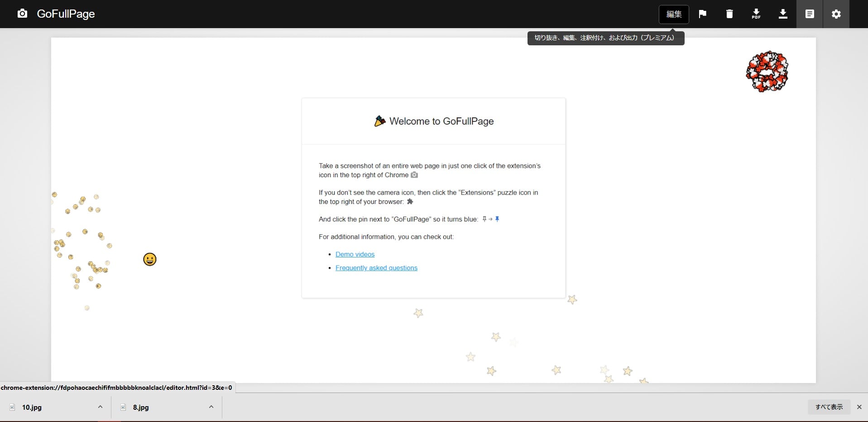Viewport: 868px width, 422px height.
Task: Click the 8.jpg file type icon
Action: point(123,407)
